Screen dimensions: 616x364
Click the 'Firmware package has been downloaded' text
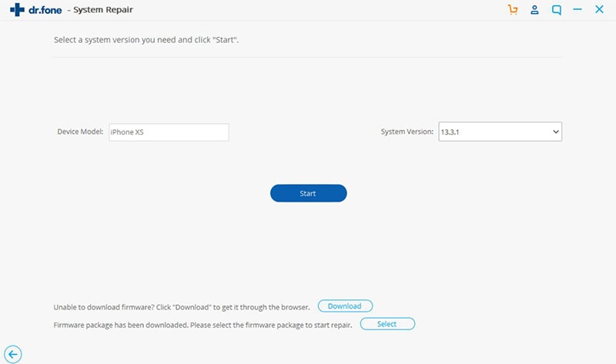pos(203,325)
